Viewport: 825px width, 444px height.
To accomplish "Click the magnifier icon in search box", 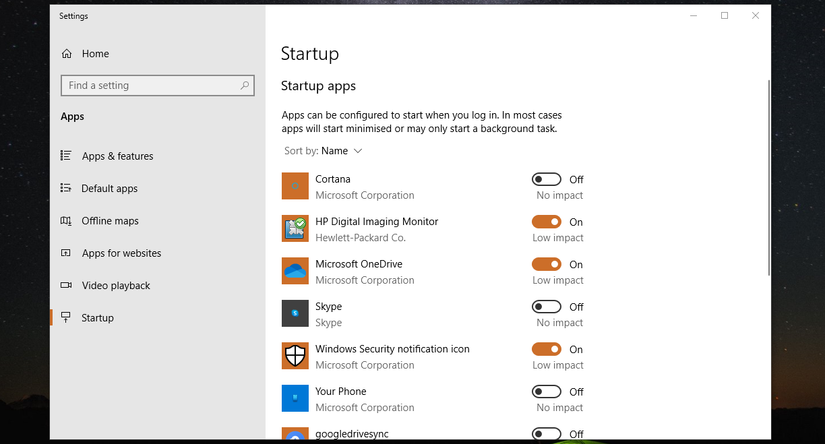I will (245, 86).
